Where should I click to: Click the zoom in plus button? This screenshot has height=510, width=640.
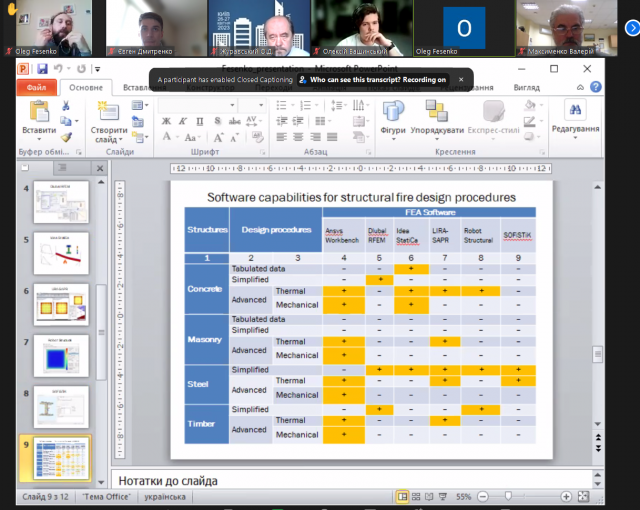click(x=566, y=497)
